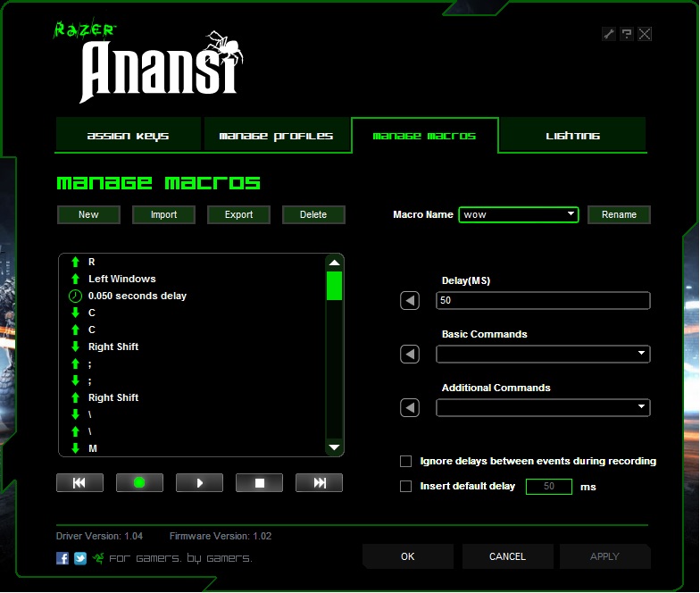Open help with the question mark icon
Image resolution: width=700 pixels, height=593 pixels.
[x=627, y=34]
